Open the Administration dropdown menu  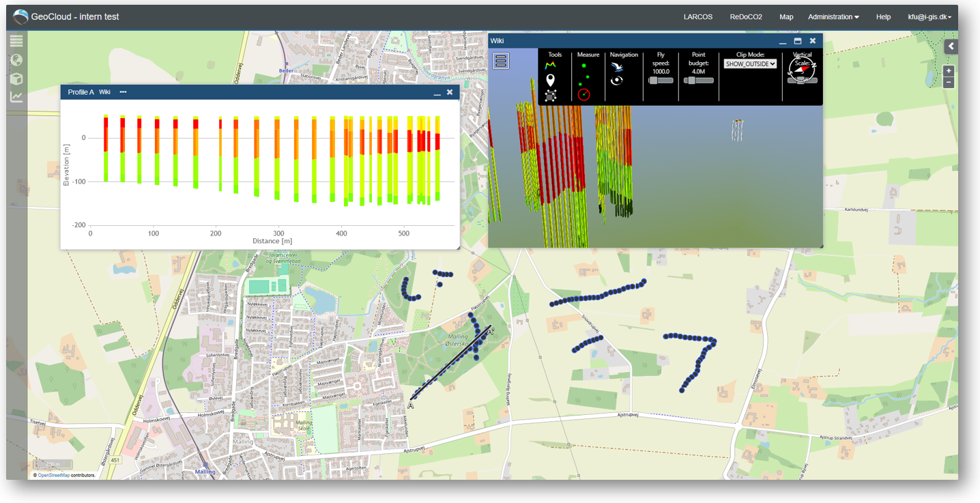(x=833, y=17)
